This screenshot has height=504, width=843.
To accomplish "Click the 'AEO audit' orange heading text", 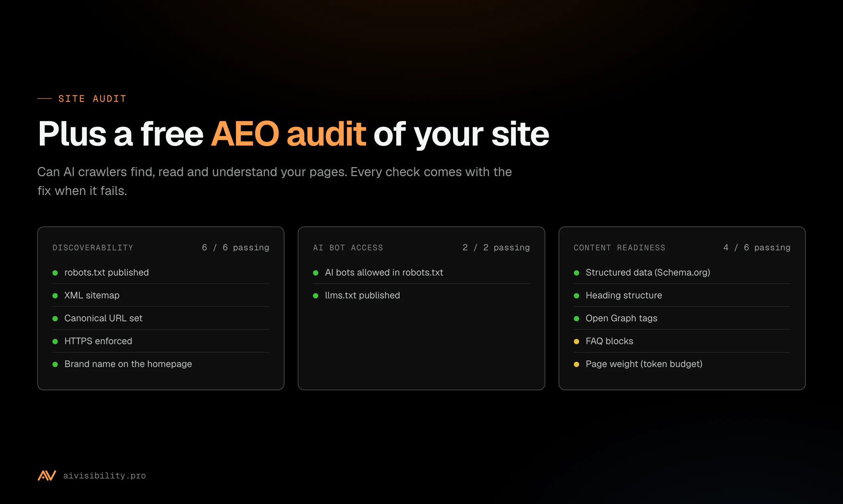I will click(x=288, y=134).
